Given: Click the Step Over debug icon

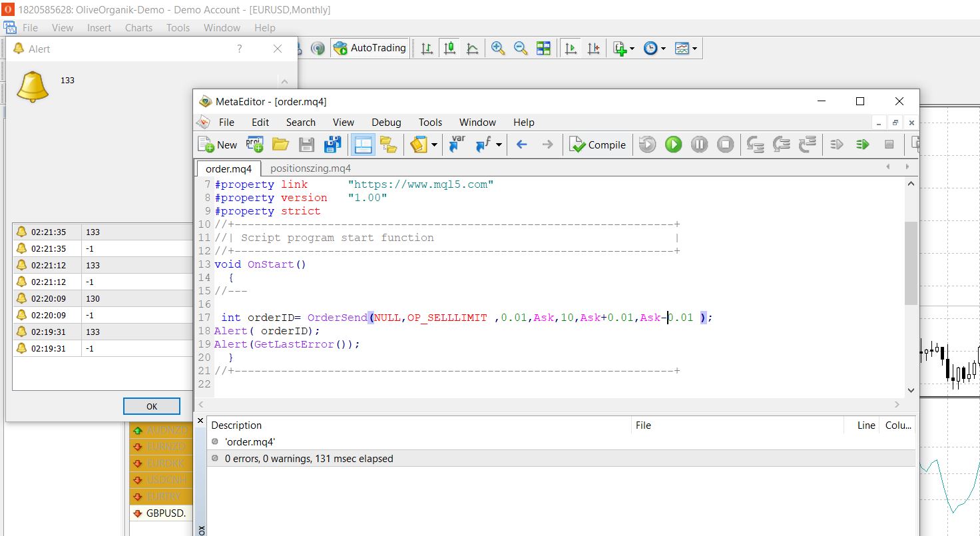Looking at the screenshot, I should click(781, 144).
